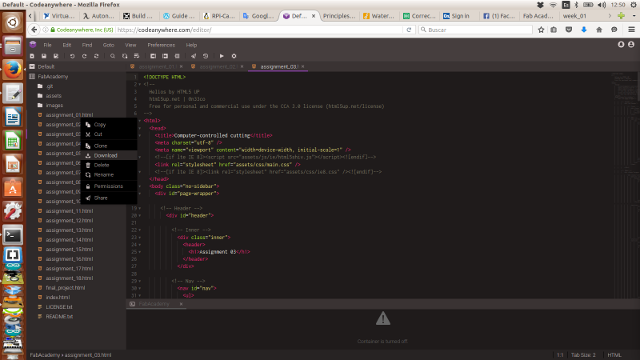Screen dimensions: 640x360
Task: Open the Help menu
Action: point(191,45)
